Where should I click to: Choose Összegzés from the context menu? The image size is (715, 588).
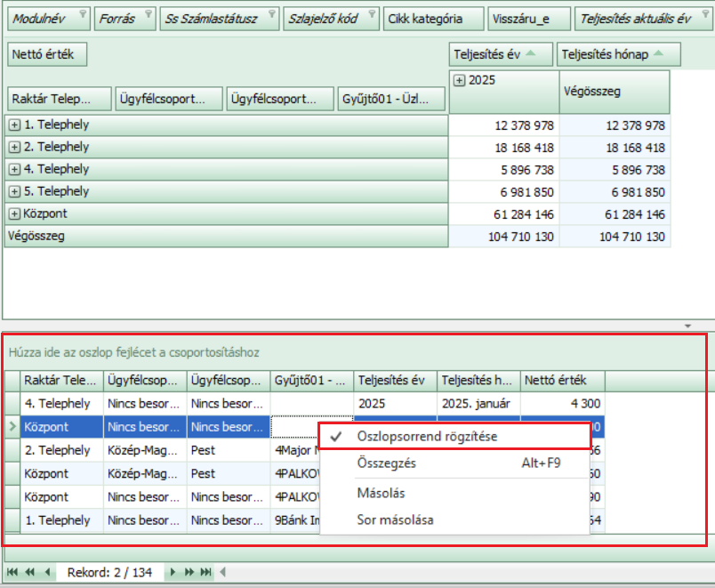pyautogui.click(x=387, y=463)
